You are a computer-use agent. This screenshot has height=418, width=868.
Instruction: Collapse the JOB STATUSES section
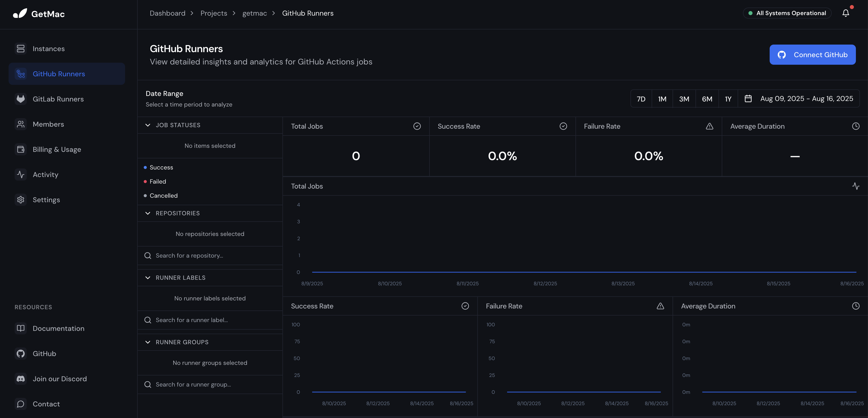[148, 125]
